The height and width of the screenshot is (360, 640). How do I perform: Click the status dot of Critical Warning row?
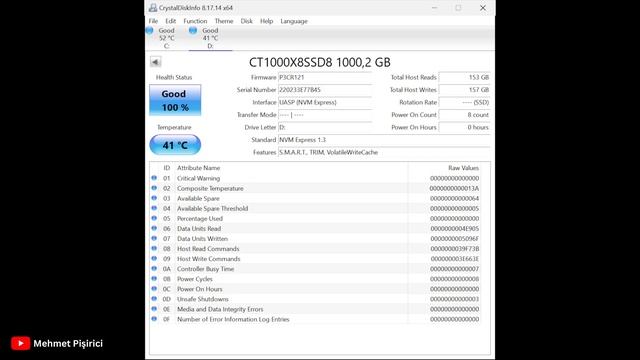pyautogui.click(x=154, y=178)
